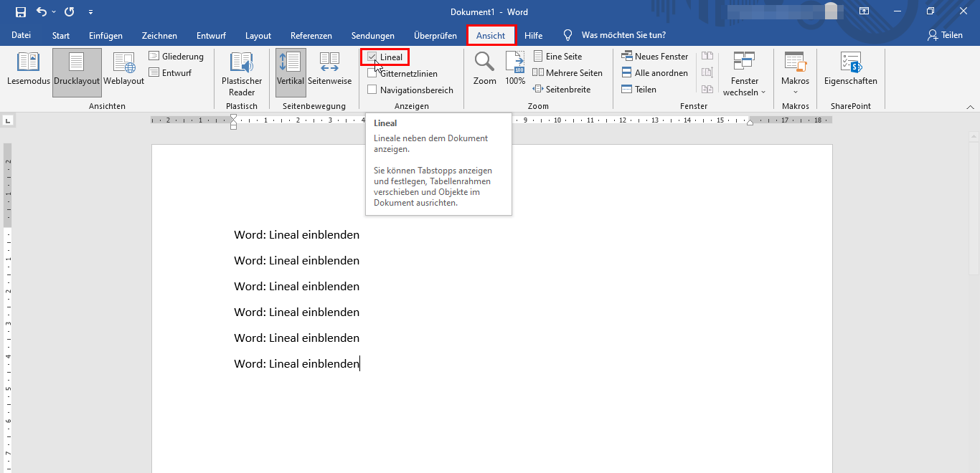Collapse the ribbon with the chevron arrow
This screenshot has width=980, height=473.
[971, 106]
